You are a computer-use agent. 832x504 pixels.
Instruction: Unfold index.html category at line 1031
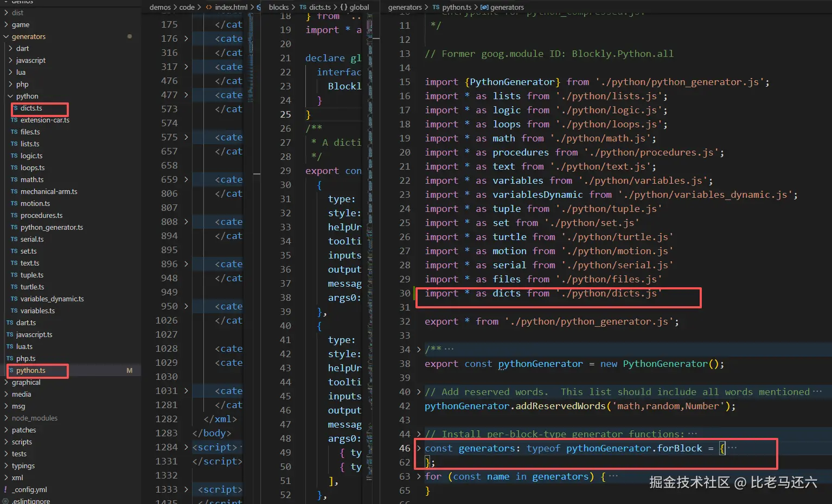186,391
